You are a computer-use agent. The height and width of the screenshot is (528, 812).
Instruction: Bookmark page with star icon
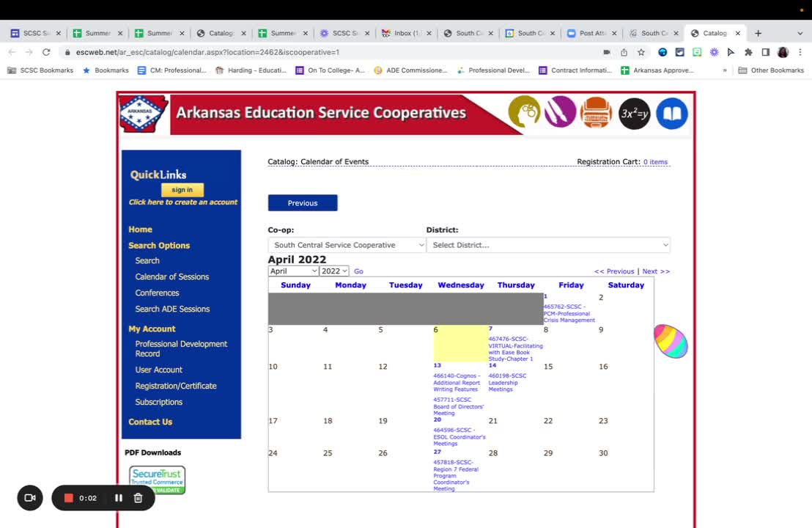pyautogui.click(x=641, y=52)
